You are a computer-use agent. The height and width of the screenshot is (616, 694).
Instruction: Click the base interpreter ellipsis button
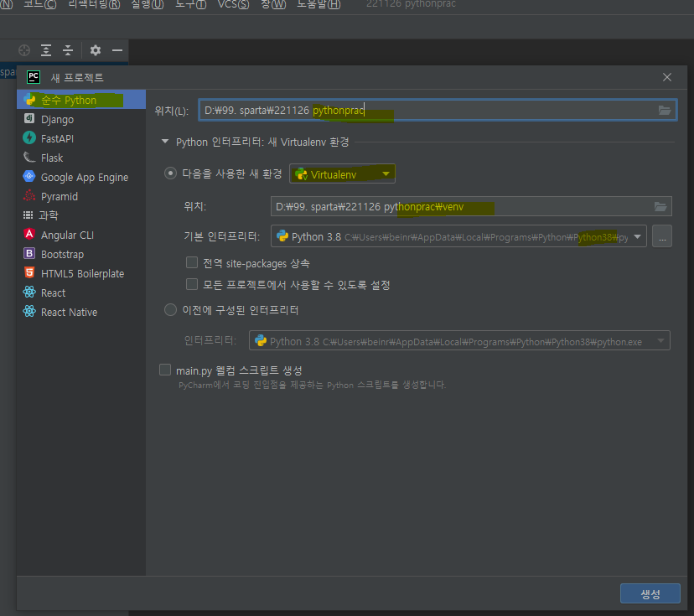pos(661,236)
